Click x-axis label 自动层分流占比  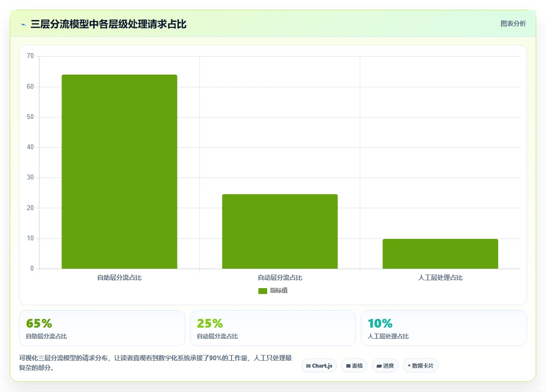tap(280, 278)
